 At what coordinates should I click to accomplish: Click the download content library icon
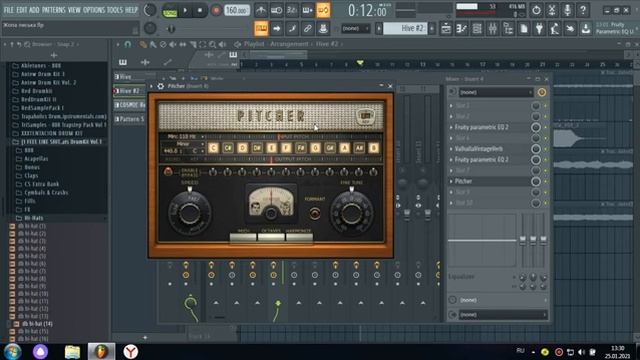click(586, 28)
